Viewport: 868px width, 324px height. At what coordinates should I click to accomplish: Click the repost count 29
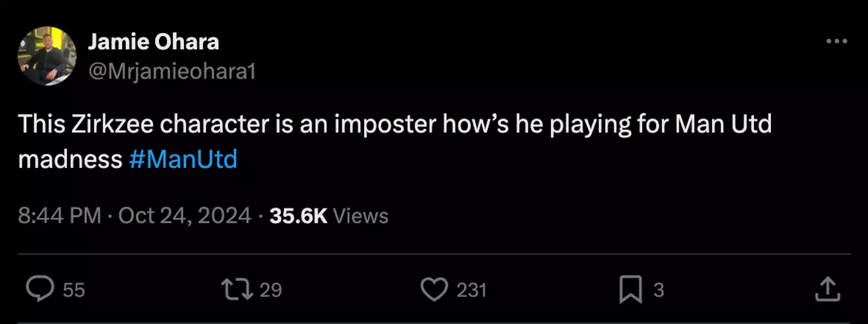[x=271, y=290]
